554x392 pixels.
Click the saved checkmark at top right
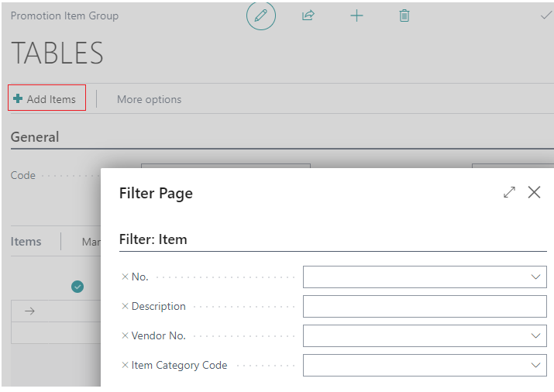[545, 15]
